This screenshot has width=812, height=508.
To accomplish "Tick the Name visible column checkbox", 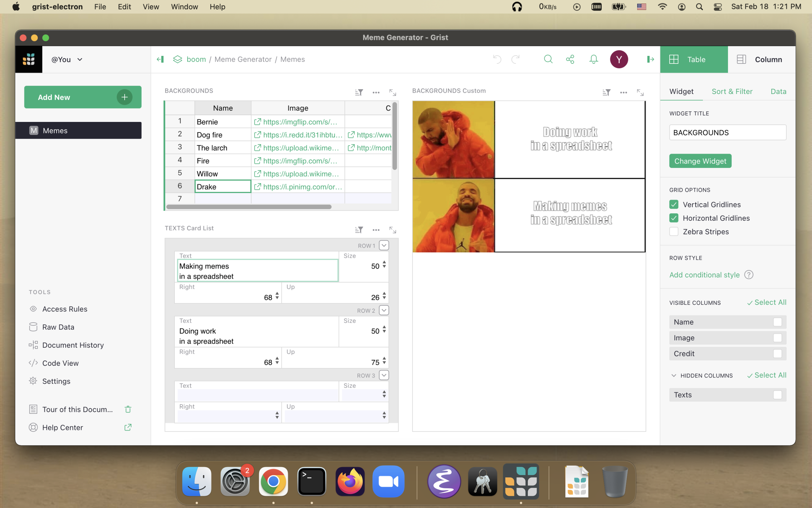I will 777,322.
